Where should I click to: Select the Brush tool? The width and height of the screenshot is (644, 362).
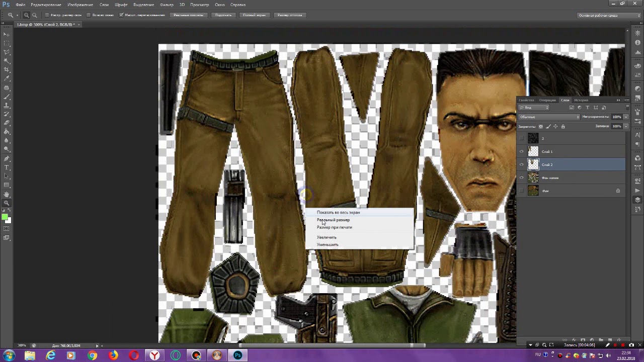coord(7,96)
